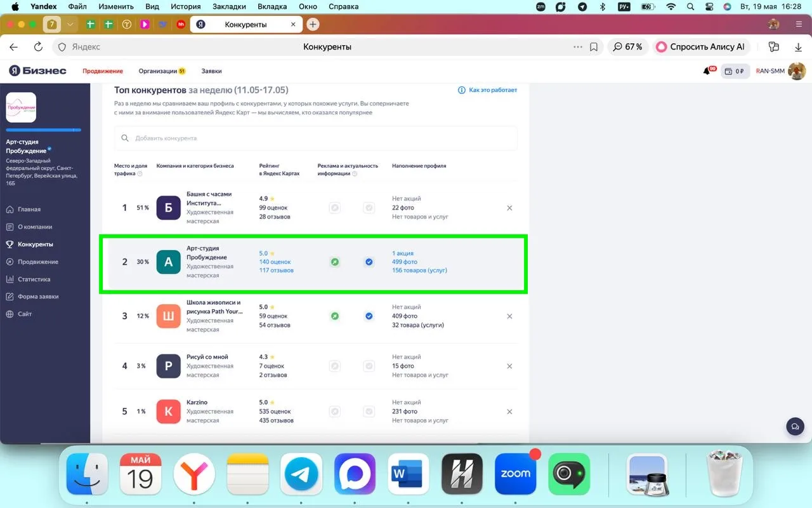Remove Башня с часами from competitors
812x508 pixels.
[x=509, y=208]
